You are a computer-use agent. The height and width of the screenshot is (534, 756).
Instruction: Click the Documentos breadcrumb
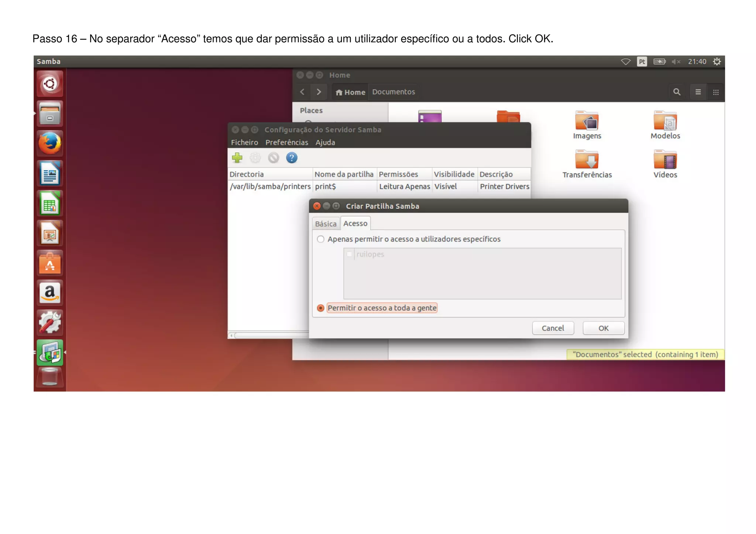tap(394, 92)
